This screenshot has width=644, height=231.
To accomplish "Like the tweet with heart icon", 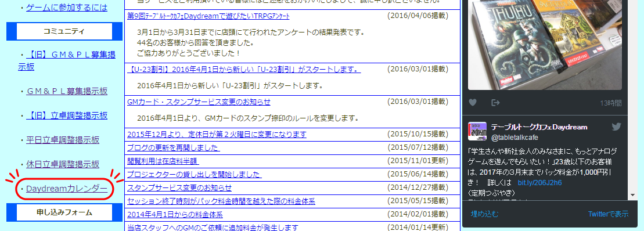I will click(473, 103).
